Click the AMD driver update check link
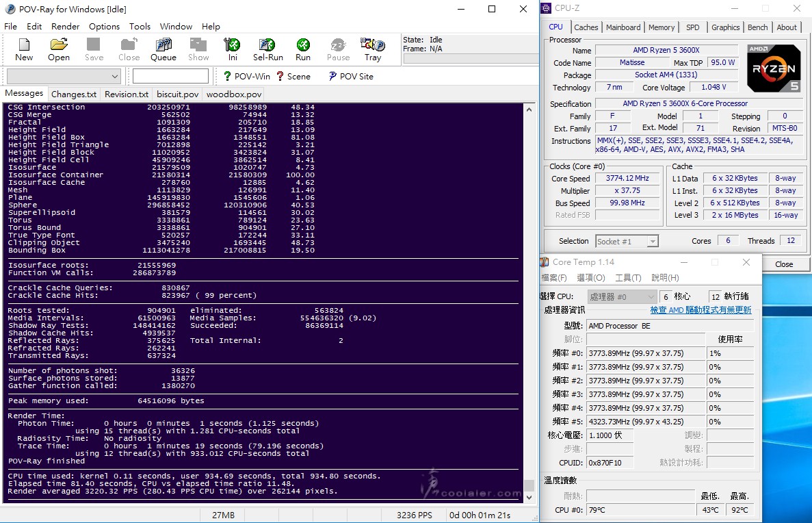 [700, 310]
